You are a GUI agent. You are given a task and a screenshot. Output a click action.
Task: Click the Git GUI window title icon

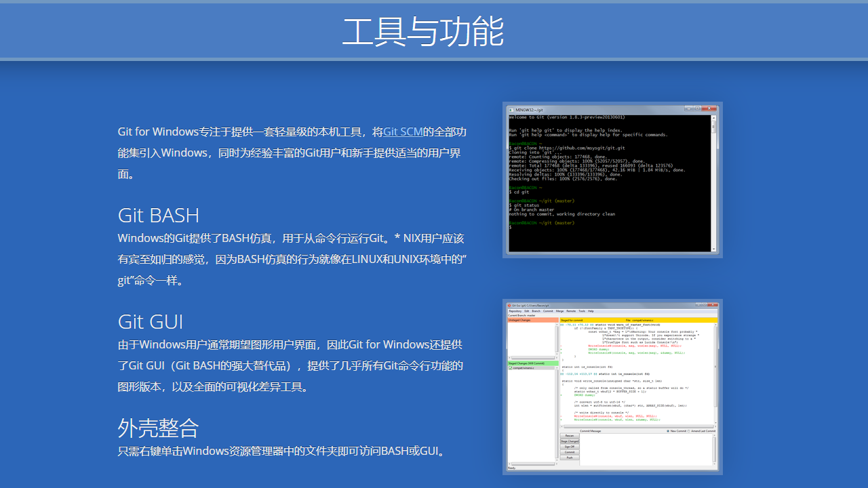click(509, 306)
